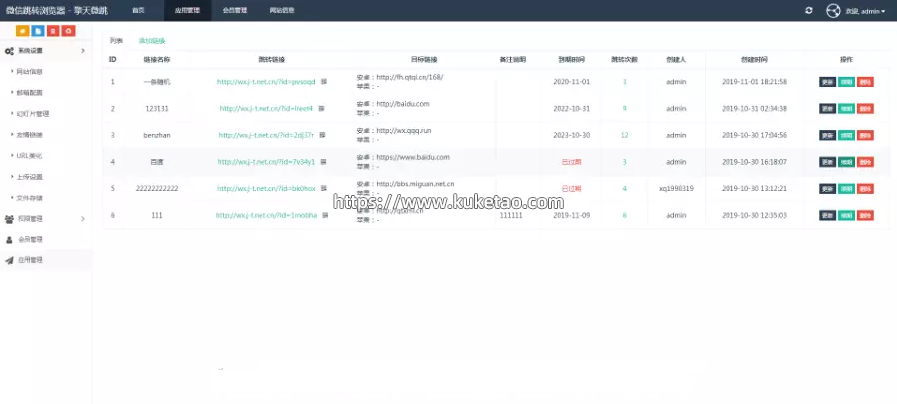Click jump count 4 in the 22222222222 row
The width and height of the screenshot is (897, 404).
624,188
